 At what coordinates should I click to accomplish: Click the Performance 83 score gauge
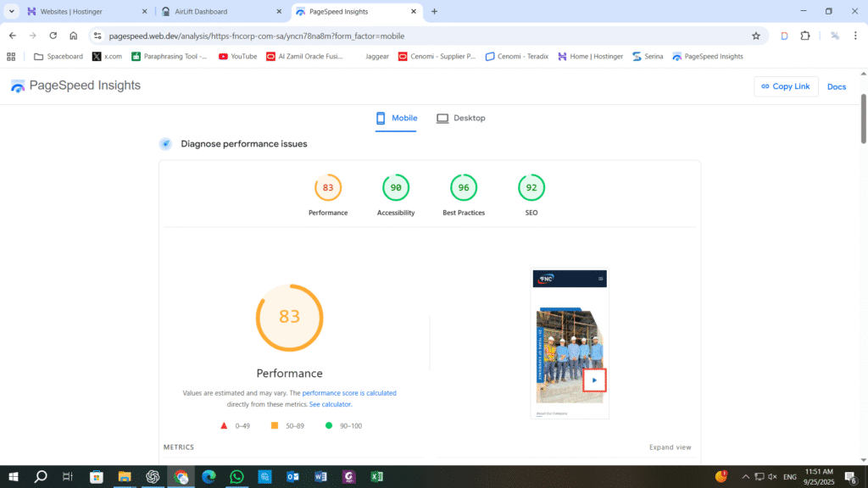pyautogui.click(x=328, y=188)
